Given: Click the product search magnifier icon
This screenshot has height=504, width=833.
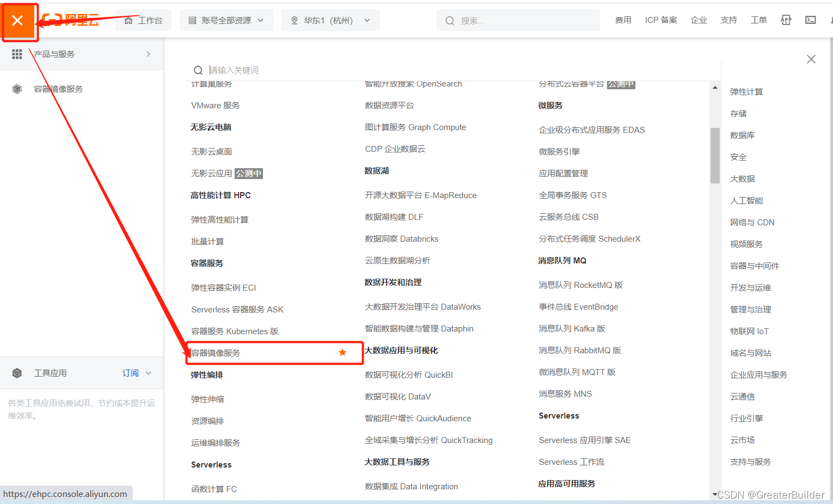Looking at the screenshot, I should (x=198, y=70).
